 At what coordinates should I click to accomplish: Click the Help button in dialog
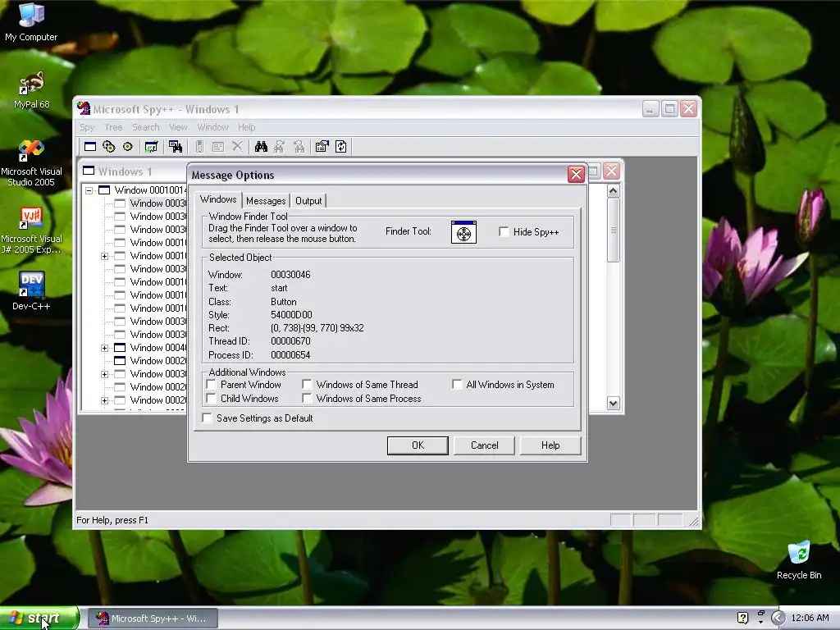click(x=550, y=445)
